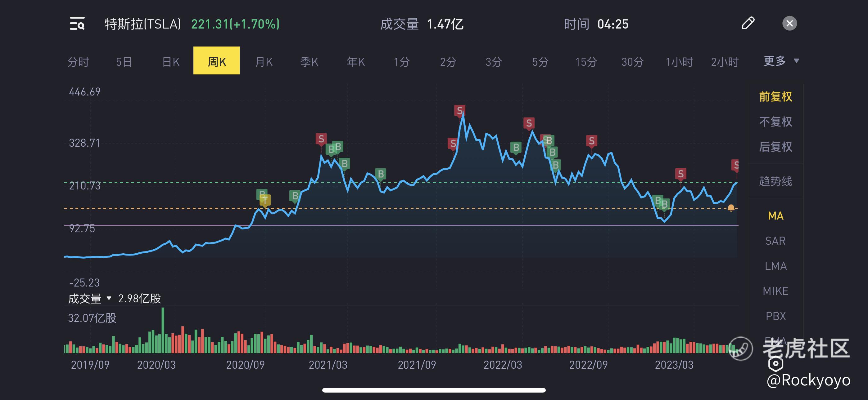The height and width of the screenshot is (400, 868).
Task: Enable the LMA indicator
Action: pyautogui.click(x=775, y=266)
